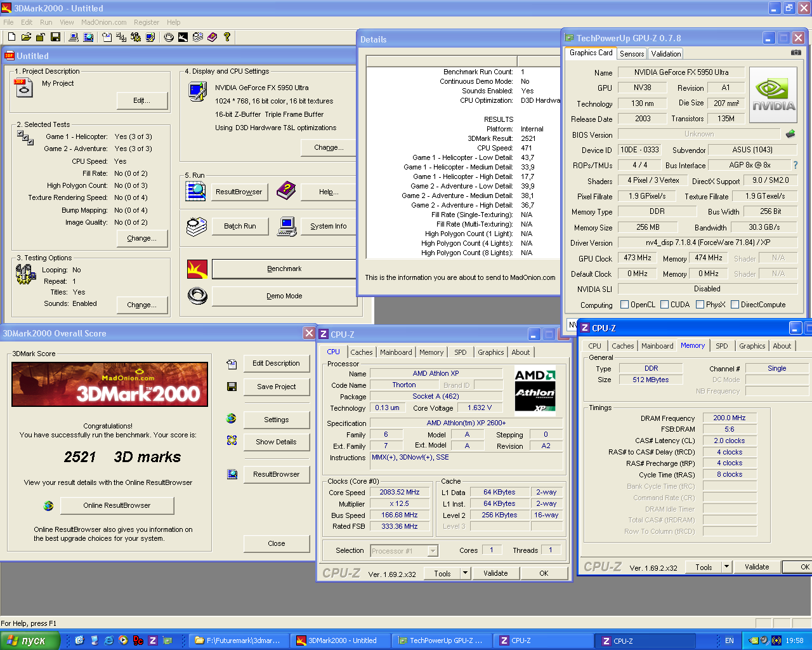Click the Show Desktop quick launch icon
812x650 pixels.
[x=79, y=640]
